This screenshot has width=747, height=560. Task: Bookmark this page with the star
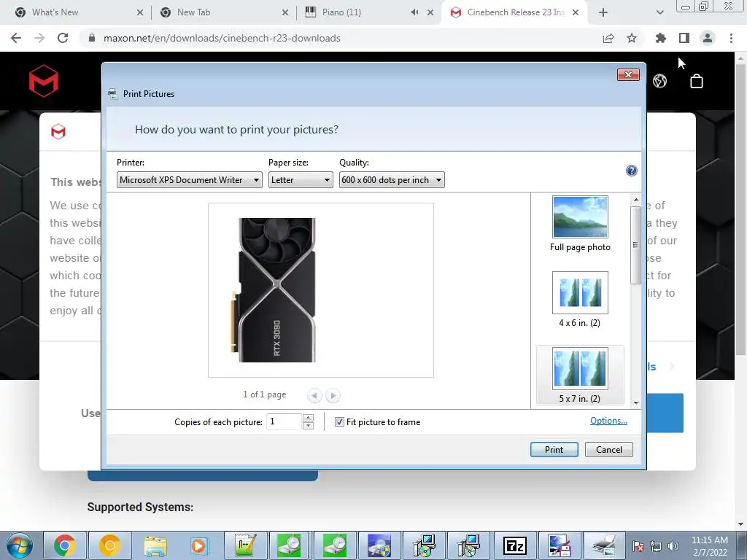pyautogui.click(x=632, y=38)
